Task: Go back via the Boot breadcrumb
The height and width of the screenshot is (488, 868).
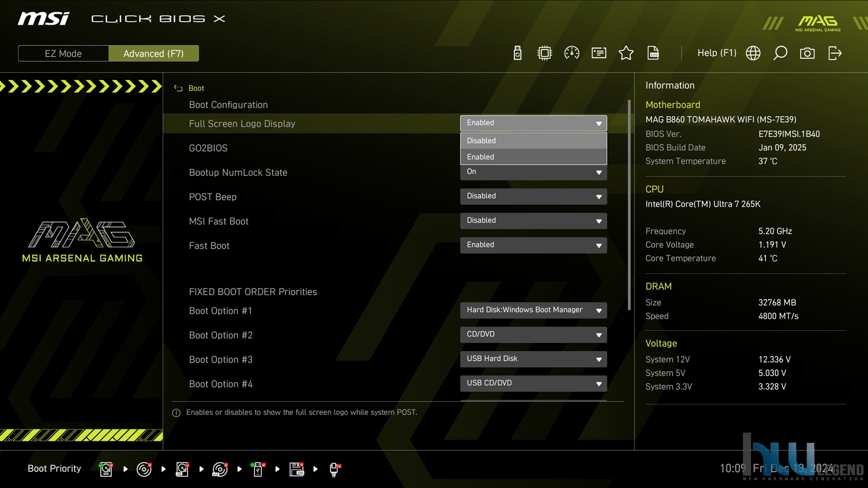Action: pos(196,88)
